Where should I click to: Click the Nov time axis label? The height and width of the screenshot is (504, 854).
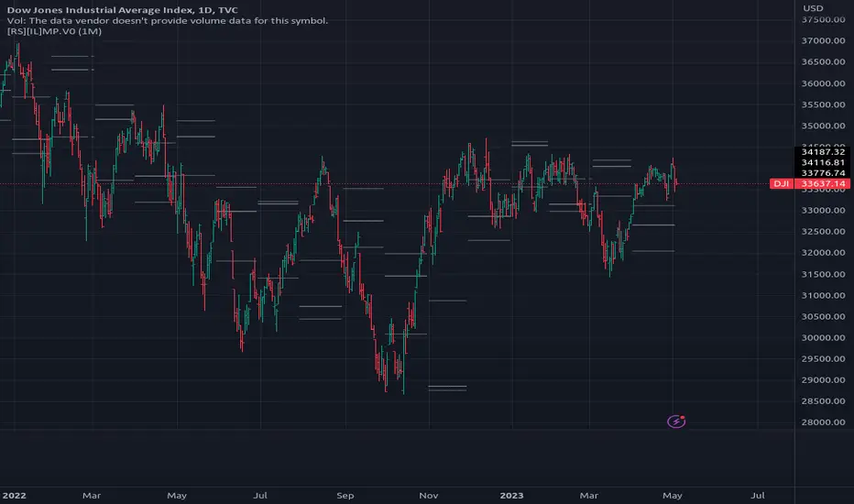click(x=429, y=495)
